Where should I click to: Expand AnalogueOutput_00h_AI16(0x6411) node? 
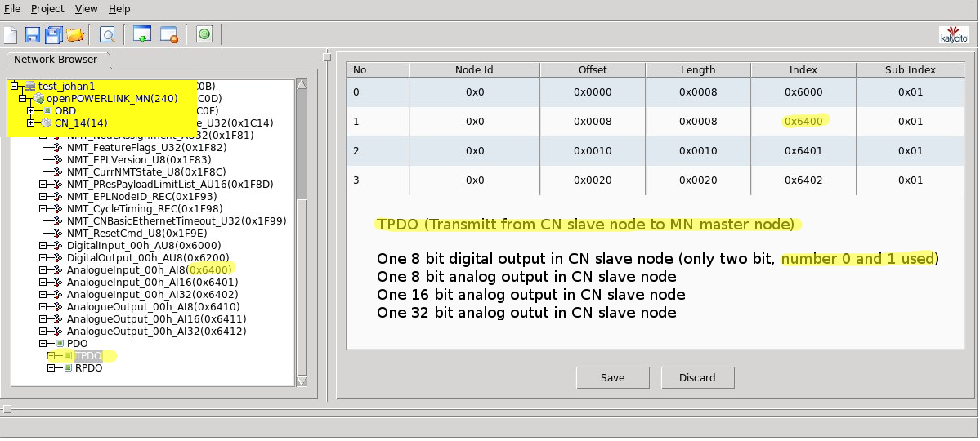[43, 319]
